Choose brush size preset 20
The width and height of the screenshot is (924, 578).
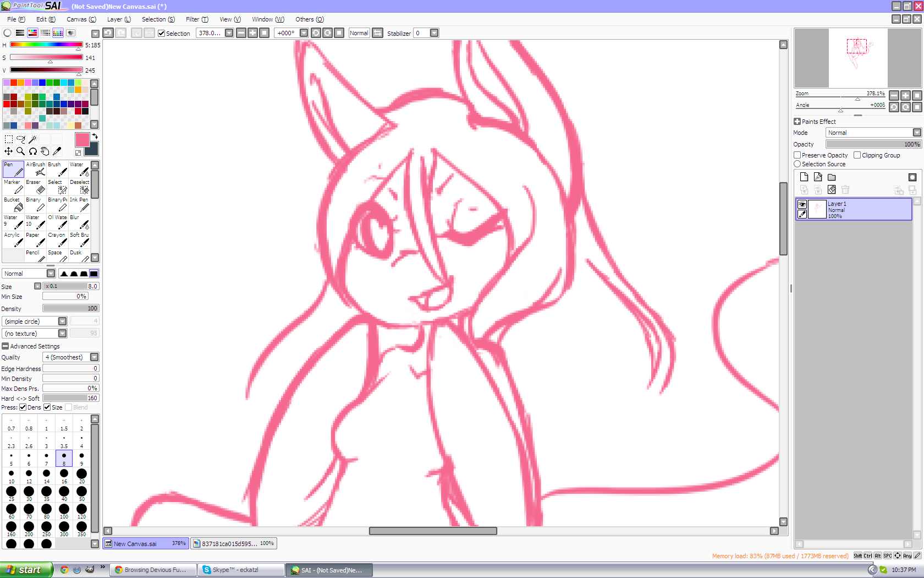point(81,476)
